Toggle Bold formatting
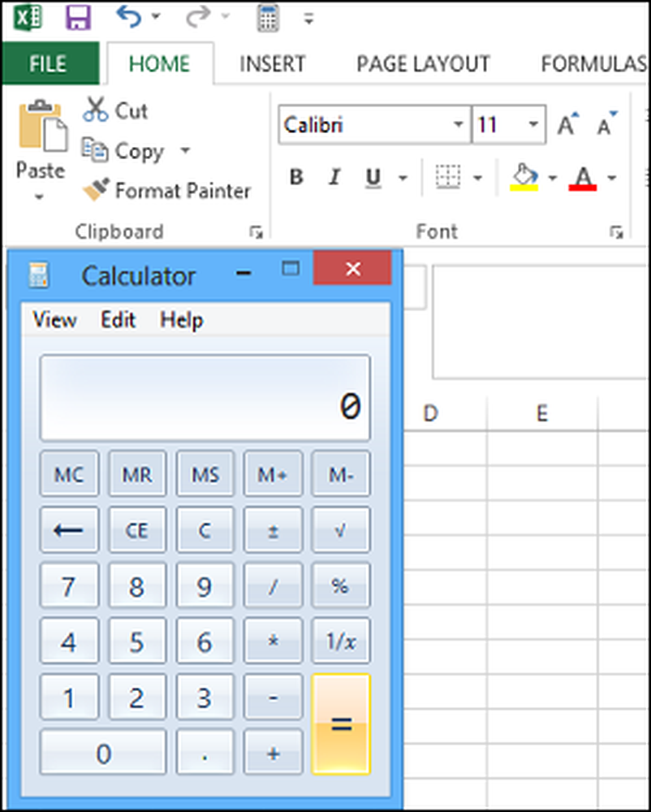Image resolution: width=651 pixels, height=812 pixels. point(296,177)
